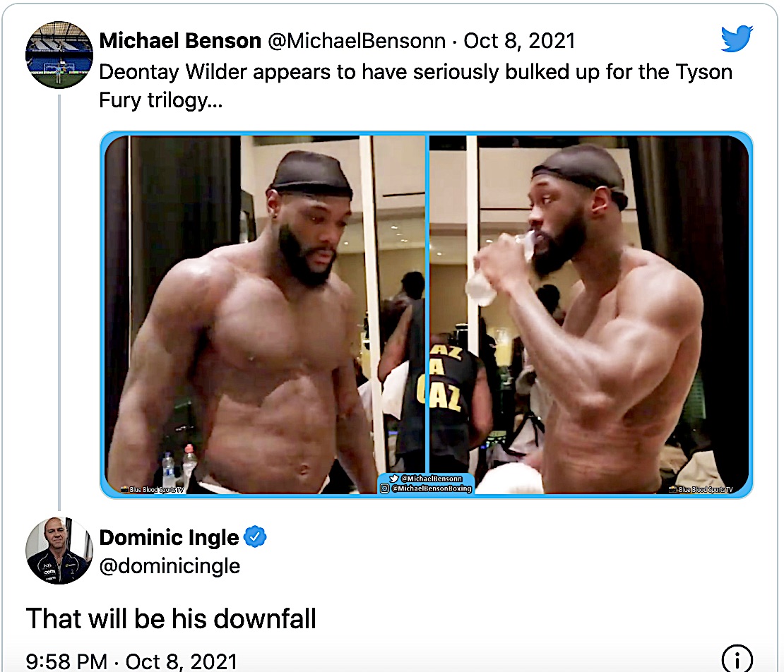The image size is (784, 672).
Task: Click the "Deontay Wilder appears to have" tweet text
Action: click(415, 71)
